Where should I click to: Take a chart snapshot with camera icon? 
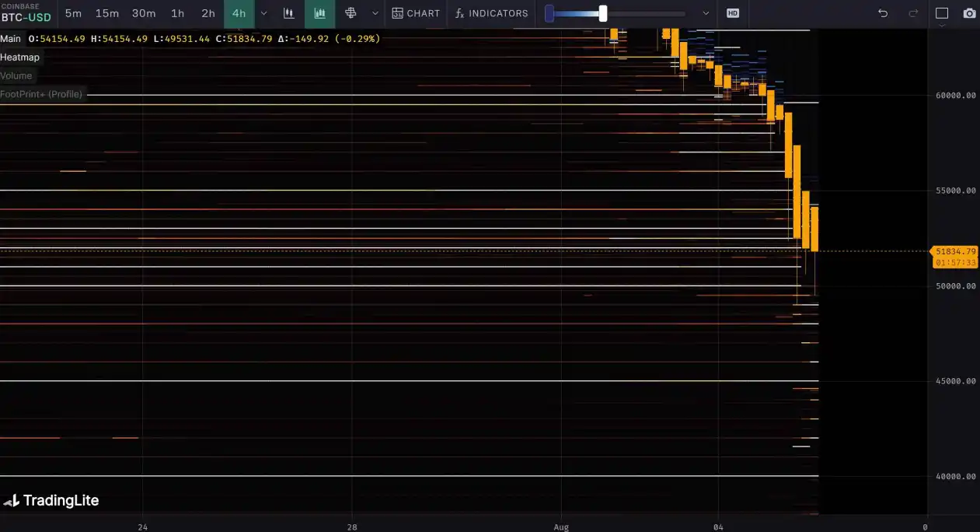(x=968, y=13)
